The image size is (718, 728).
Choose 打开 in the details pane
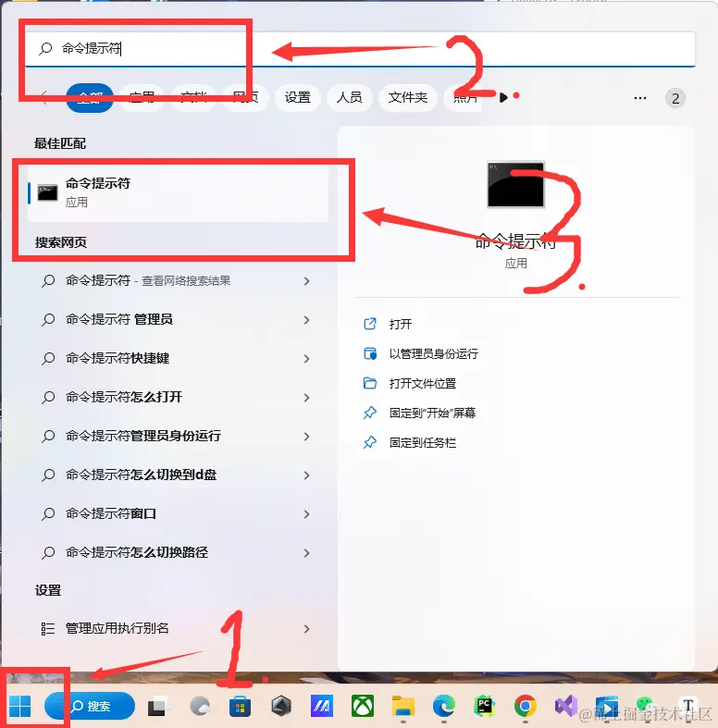point(401,324)
